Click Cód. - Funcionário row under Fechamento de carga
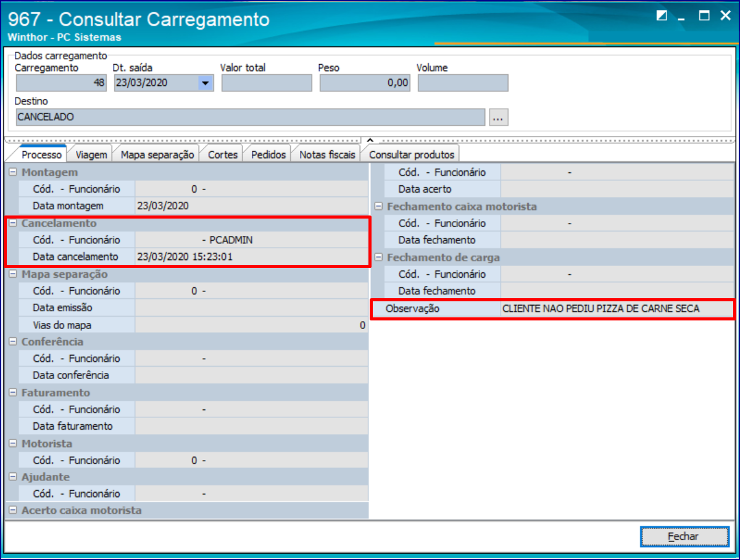740x560 pixels. pos(559,274)
